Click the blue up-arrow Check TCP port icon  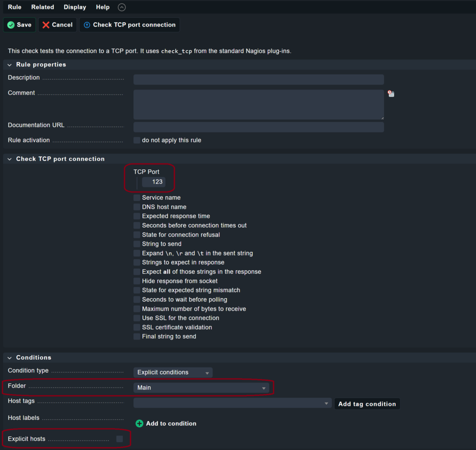coord(87,25)
